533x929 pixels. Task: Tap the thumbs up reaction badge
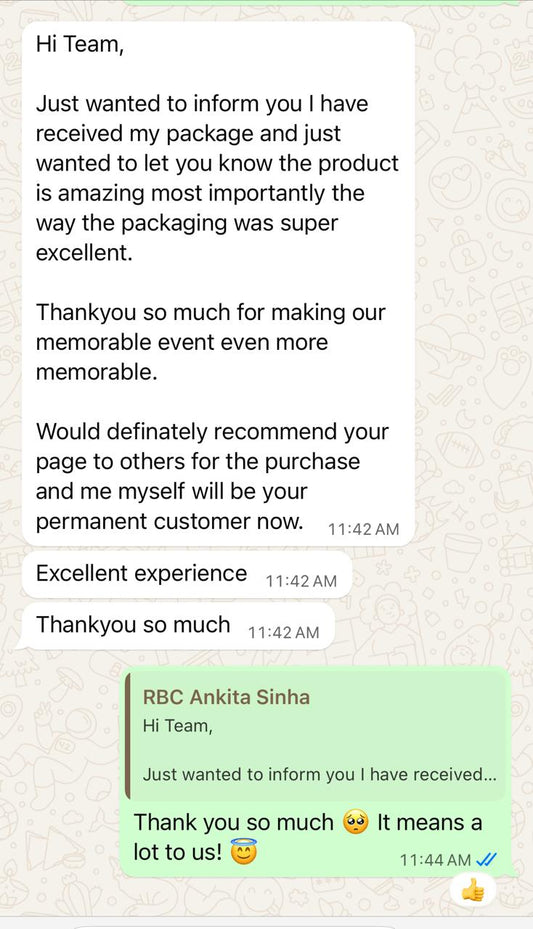pyautogui.click(x=473, y=889)
